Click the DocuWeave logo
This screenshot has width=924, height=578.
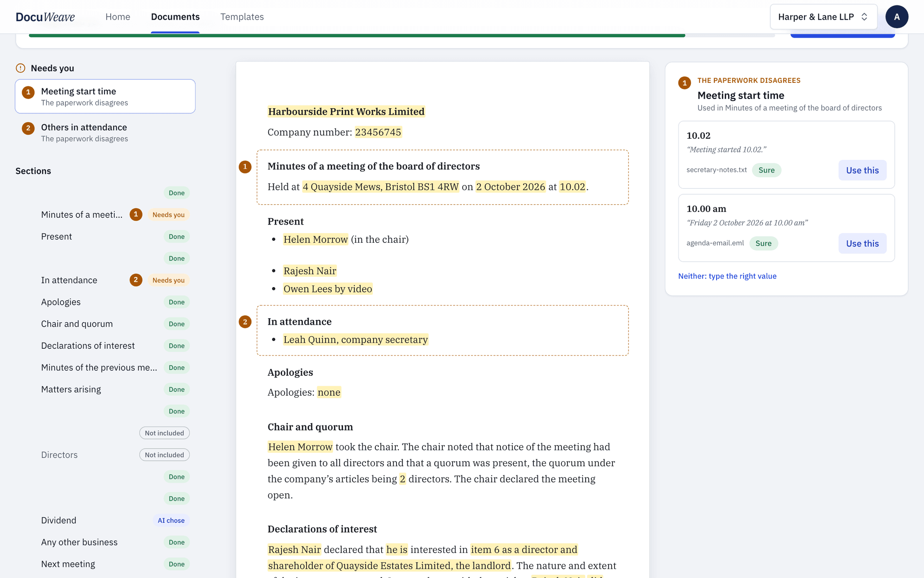(x=45, y=17)
